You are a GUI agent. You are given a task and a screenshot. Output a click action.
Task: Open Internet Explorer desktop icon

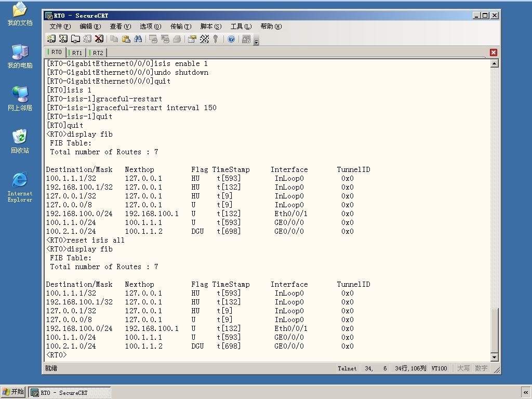click(20, 187)
